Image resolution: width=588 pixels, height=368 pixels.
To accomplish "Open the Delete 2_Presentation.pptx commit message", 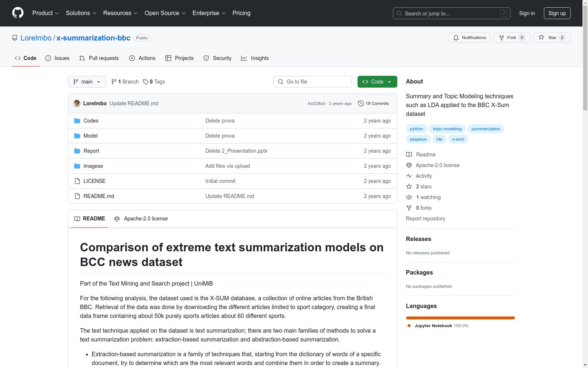I will [236, 151].
